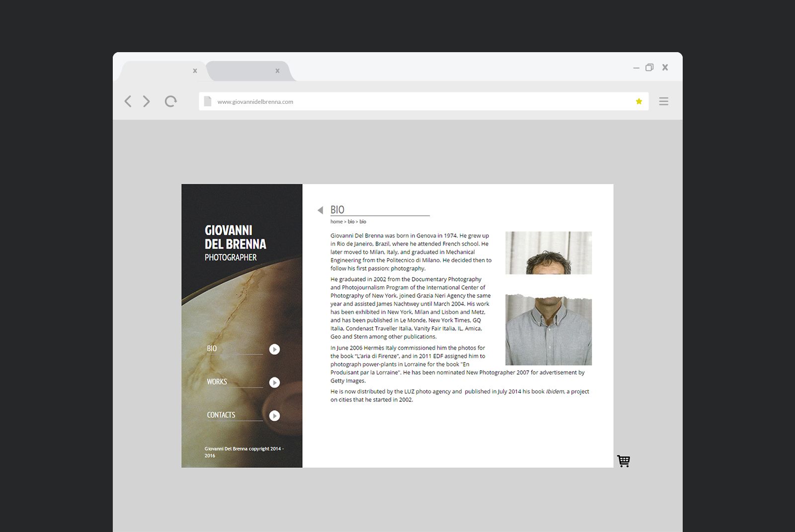
Task: Open the shopping cart icon
Action: [x=624, y=461]
